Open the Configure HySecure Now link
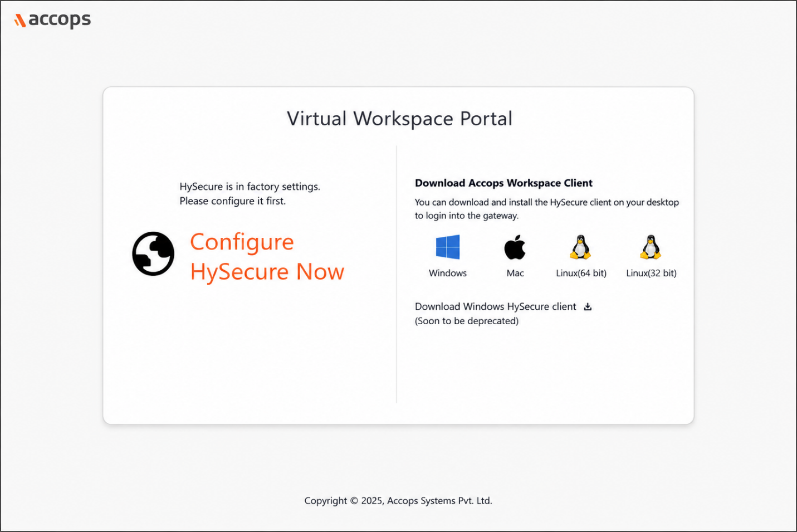Image resolution: width=797 pixels, height=532 pixels. tap(267, 257)
